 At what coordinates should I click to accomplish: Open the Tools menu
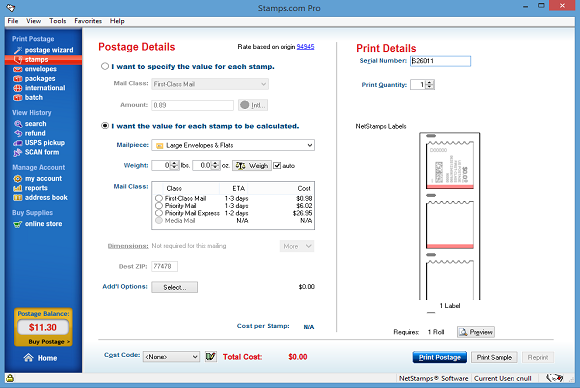(x=58, y=21)
